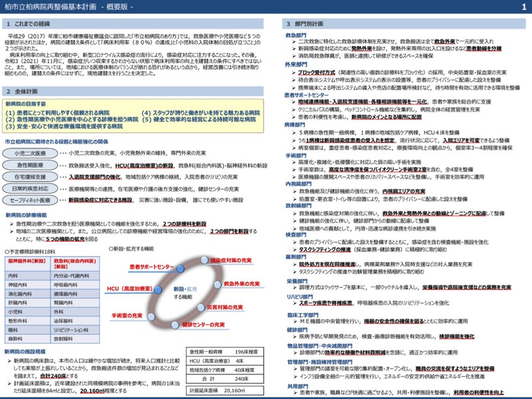Click the 2 全体計画 section header
Screen dimensions: 532x399
[133, 91]
